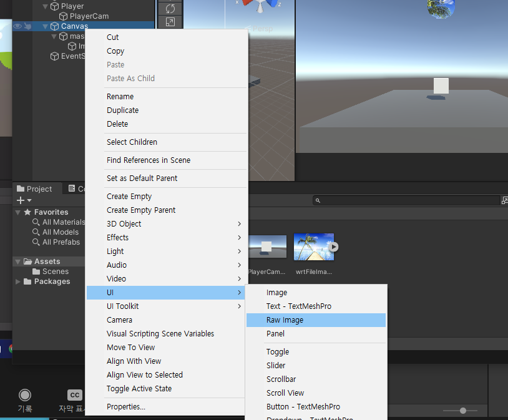Collapse the Favorites section
Screen dimensions: 508x420
coord(18,212)
